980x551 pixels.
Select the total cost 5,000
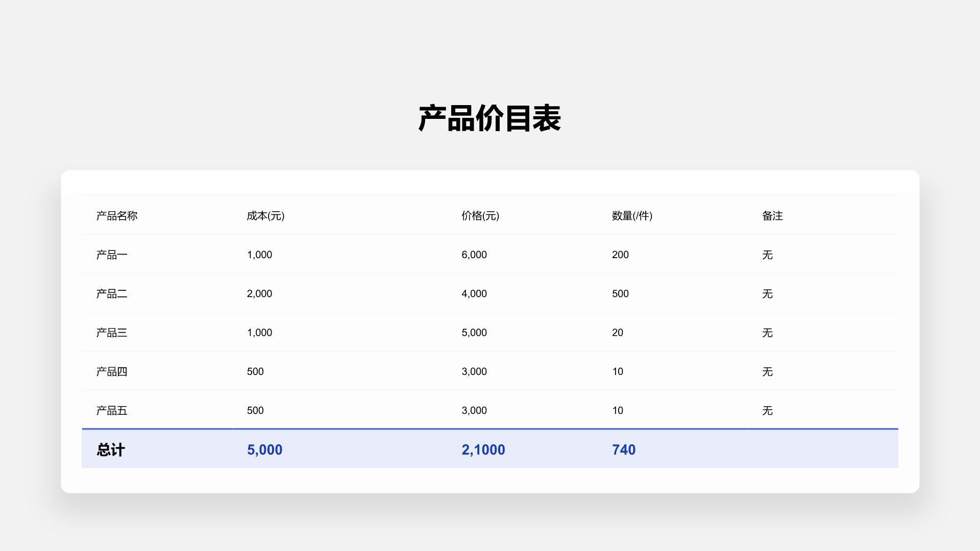[264, 449]
